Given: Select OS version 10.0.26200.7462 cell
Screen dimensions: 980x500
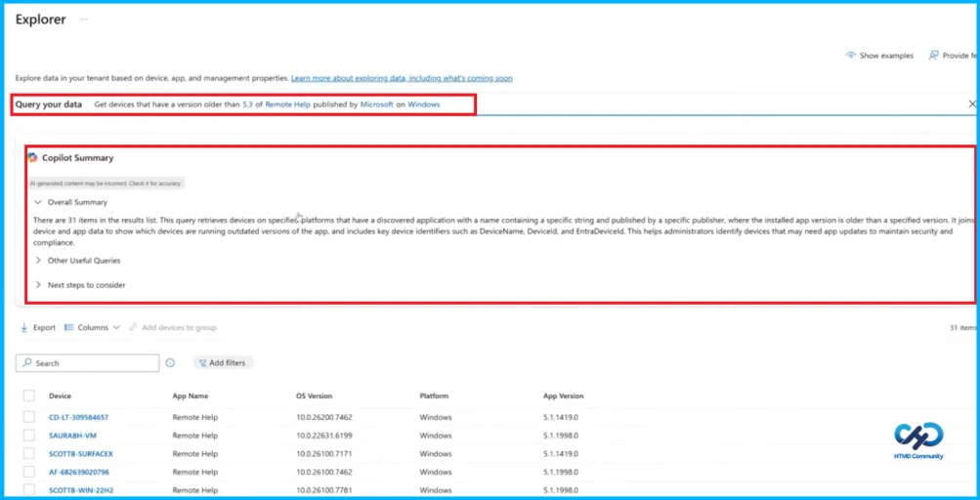Looking at the screenshot, I should coord(324,417).
